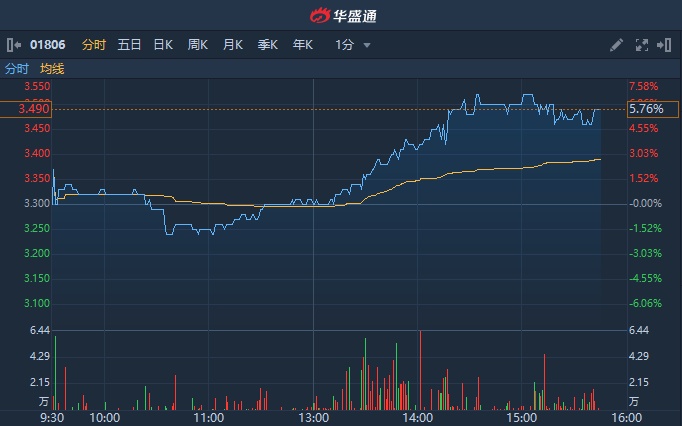
Task: Click the 13:00 marker on time axis
Action: pos(313,416)
